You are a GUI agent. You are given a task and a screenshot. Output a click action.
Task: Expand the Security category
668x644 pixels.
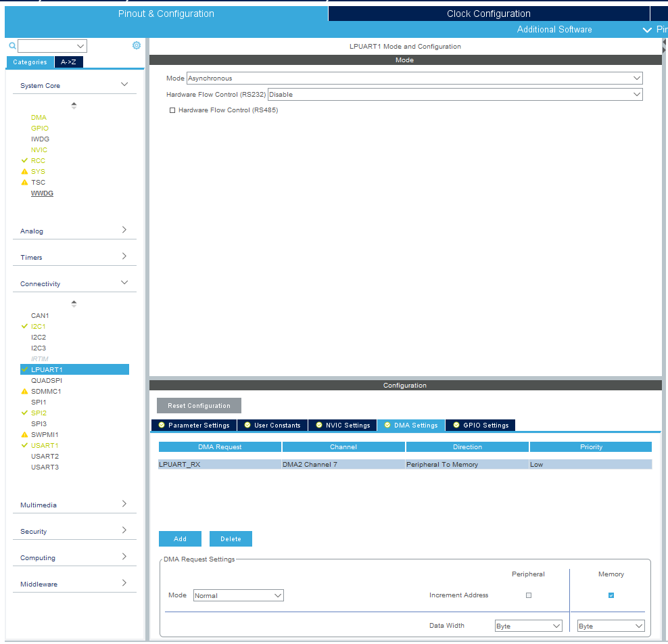(x=124, y=530)
